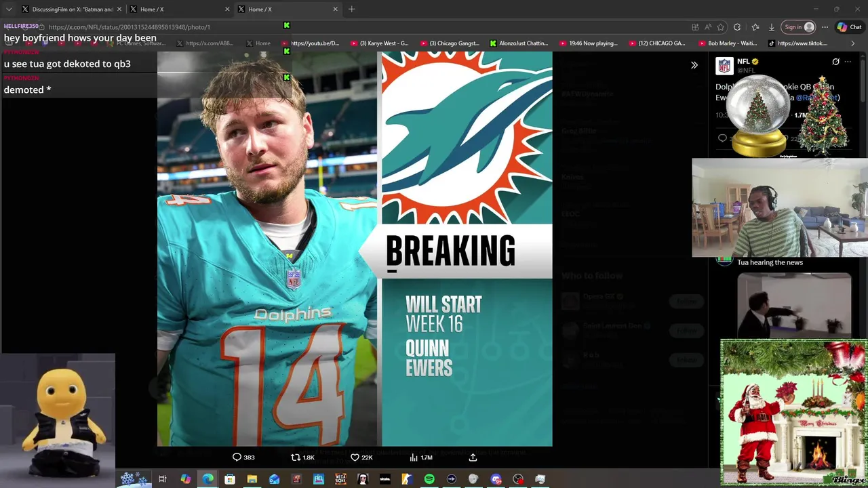This screenshot has width=868, height=488.
Task: Open the youtu.be/D... bookmark
Action: pyautogui.click(x=310, y=43)
